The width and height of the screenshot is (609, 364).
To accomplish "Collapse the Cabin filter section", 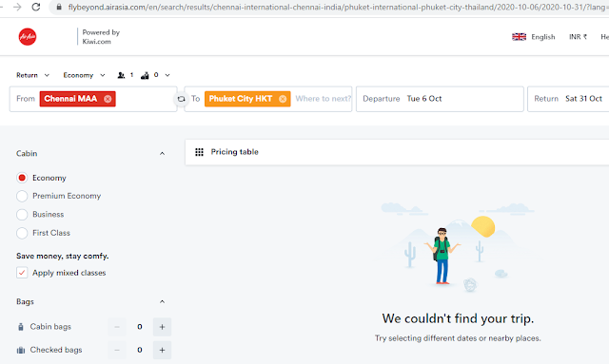I will coord(163,154).
